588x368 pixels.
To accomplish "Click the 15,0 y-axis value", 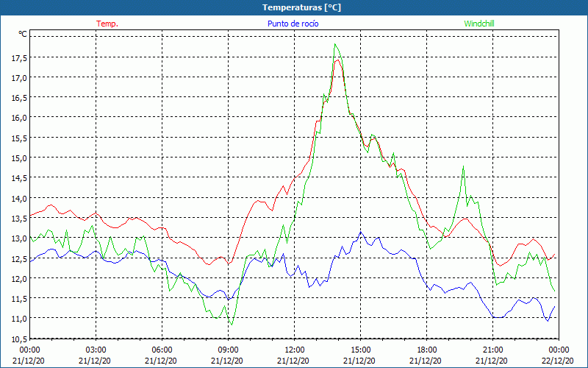I will [x=20, y=158].
